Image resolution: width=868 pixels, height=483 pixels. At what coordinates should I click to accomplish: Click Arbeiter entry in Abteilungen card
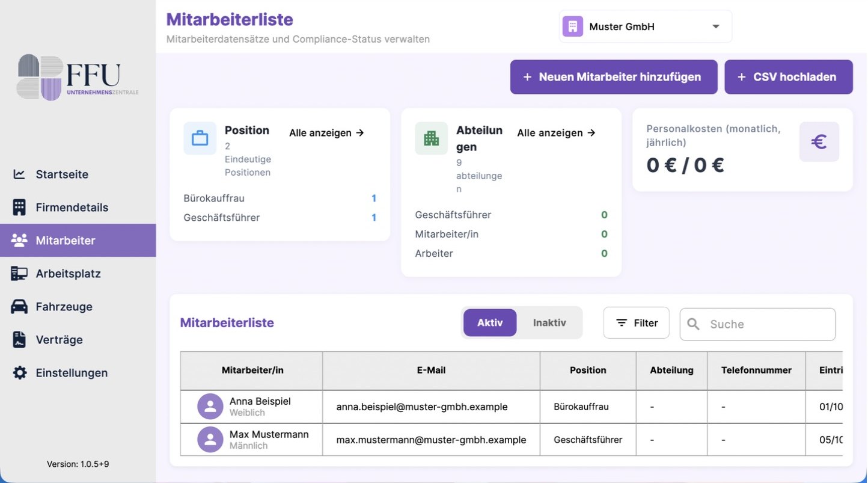(434, 254)
